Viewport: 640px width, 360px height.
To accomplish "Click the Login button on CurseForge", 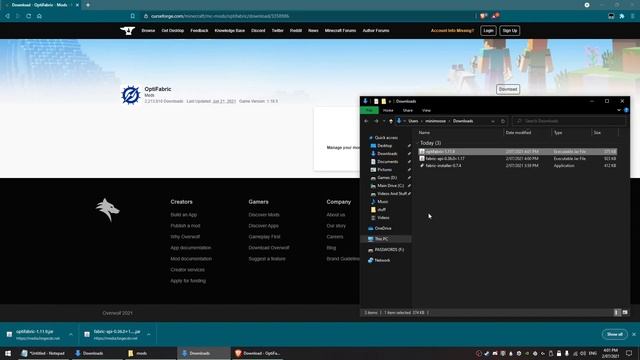I will (x=488, y=31).
